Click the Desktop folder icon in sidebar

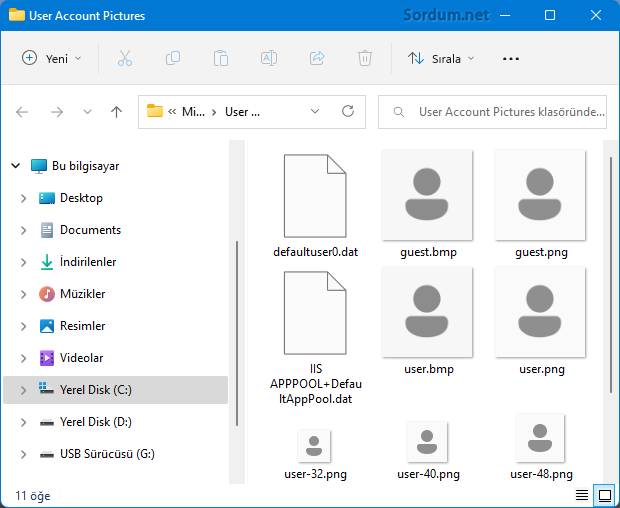pyautogui.click(x=47, y=198)
